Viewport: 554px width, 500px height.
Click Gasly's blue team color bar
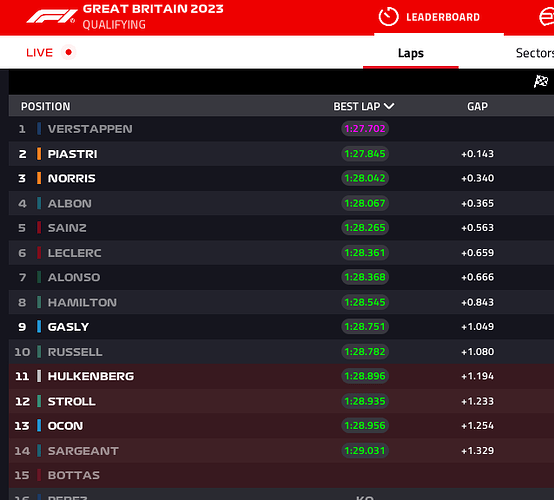tap(39, 327)
